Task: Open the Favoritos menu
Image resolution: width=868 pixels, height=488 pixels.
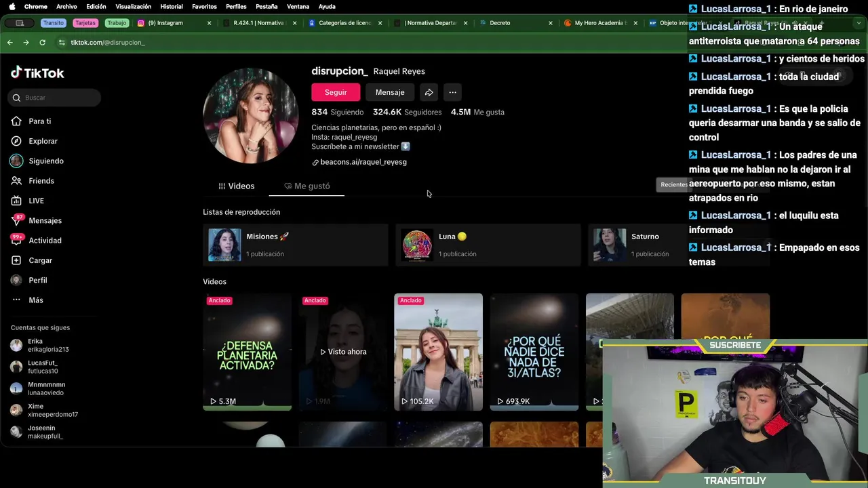Action: pyautogui.click(x=204, y=6)
